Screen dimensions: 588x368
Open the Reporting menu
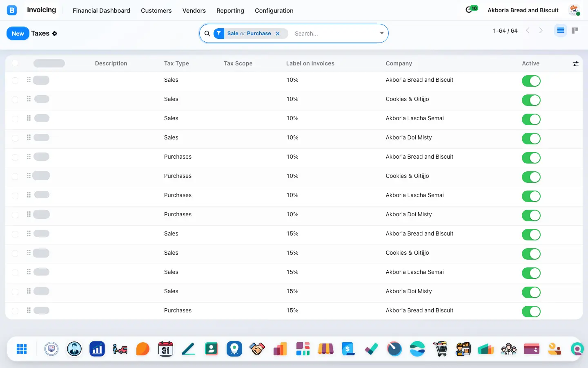point(230,11)
